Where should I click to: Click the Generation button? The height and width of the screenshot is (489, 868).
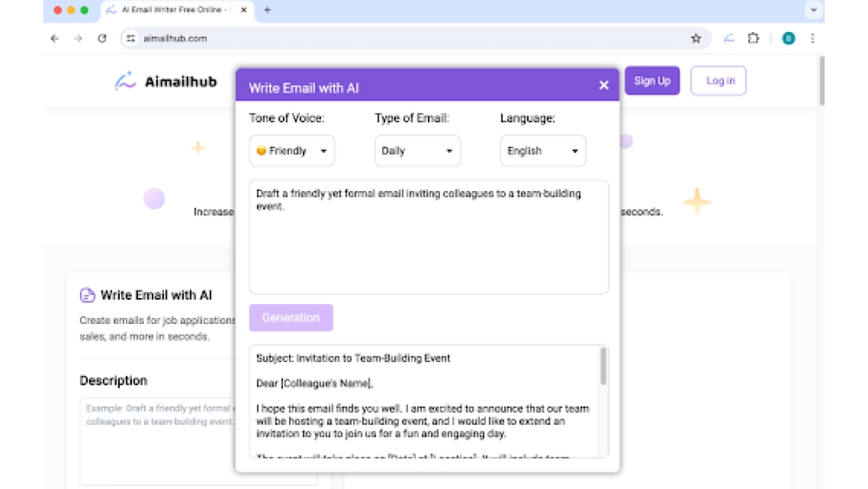(x=291, y=318)
